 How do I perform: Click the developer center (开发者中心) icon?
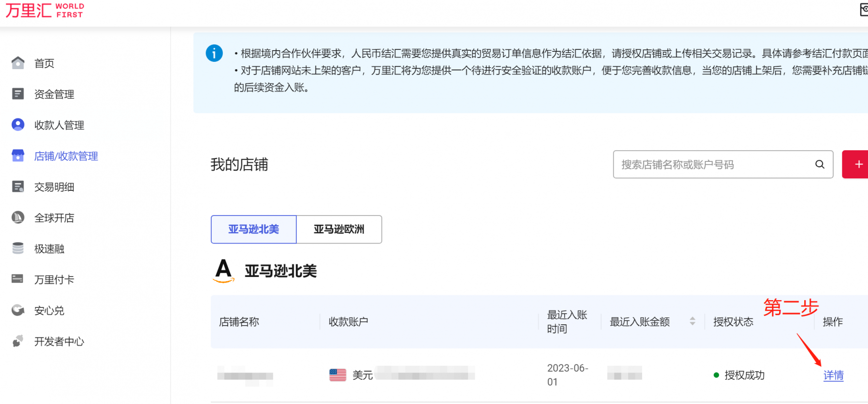(x=18, y=341)
